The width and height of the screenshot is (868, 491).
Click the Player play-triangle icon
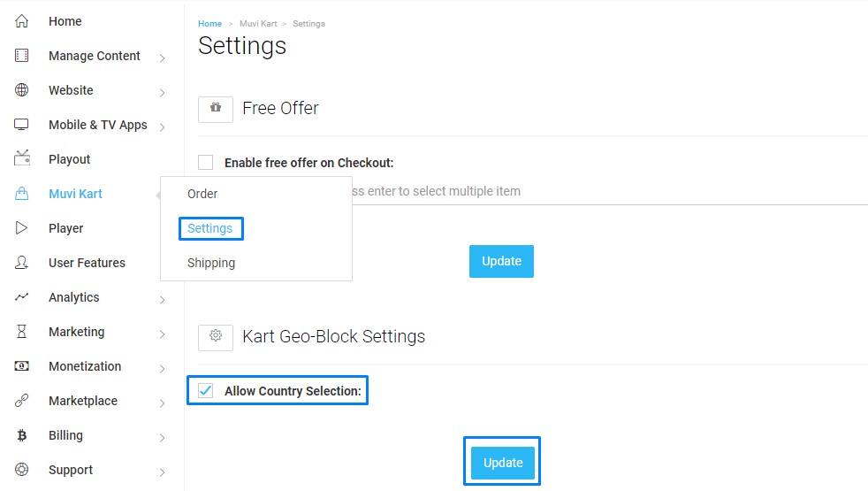point(21,227)
